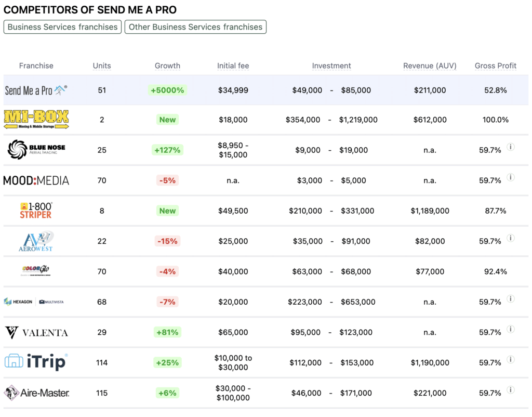This screenshot has width=532, height=417.
Task: Show info icon in Mood:Media row
Action: click(511, 177)
